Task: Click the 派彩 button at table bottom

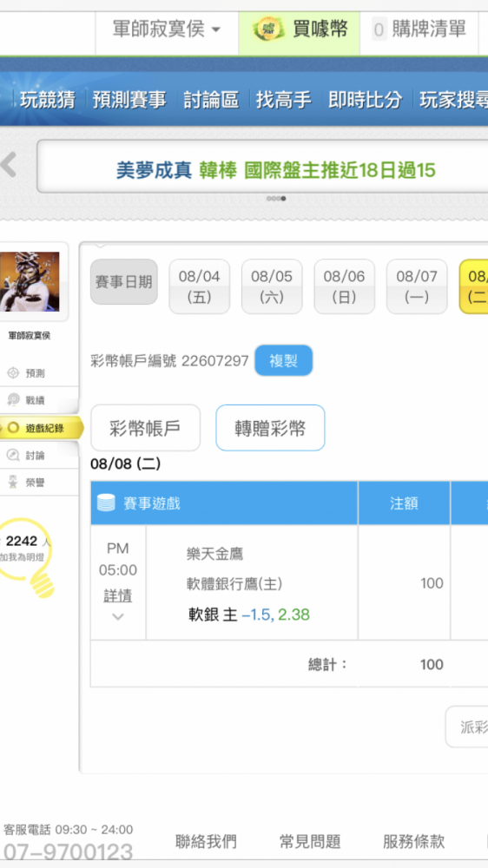Action: 467,727
